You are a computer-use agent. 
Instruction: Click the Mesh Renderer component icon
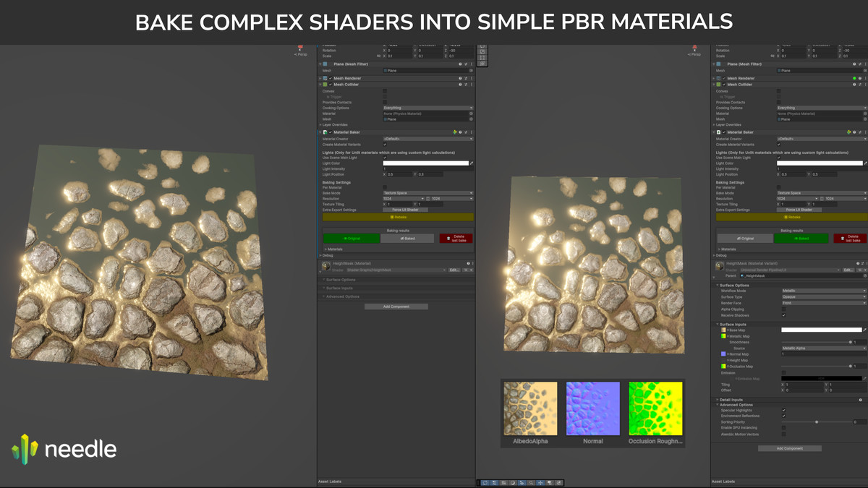tap(325, 78)
